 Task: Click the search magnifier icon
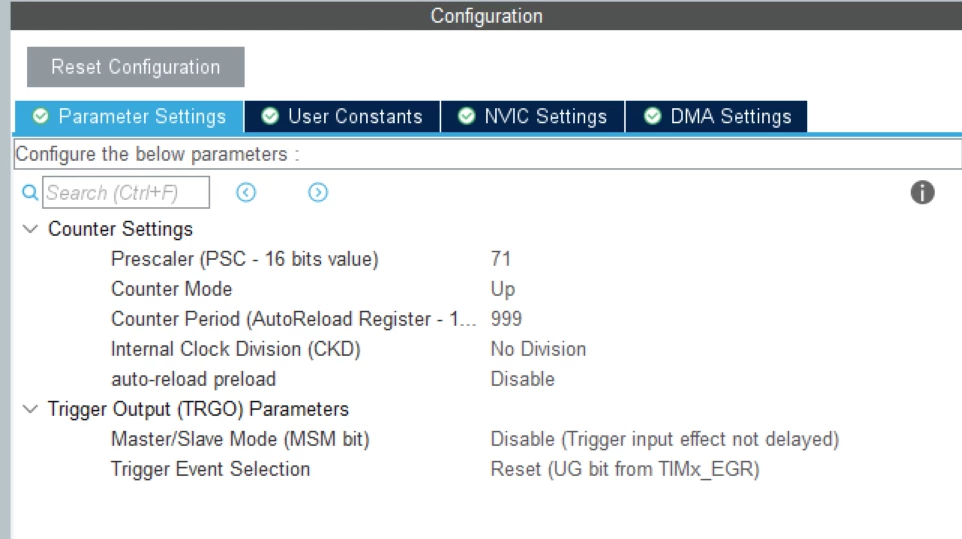click(29, 193)
